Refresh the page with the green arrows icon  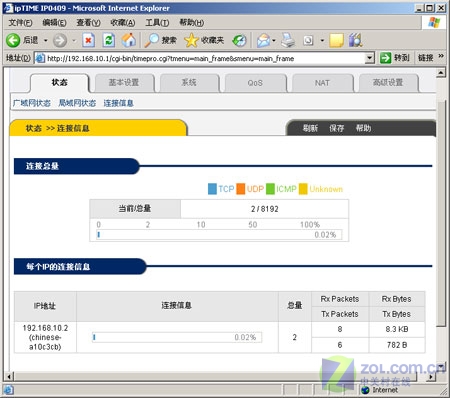109,40
